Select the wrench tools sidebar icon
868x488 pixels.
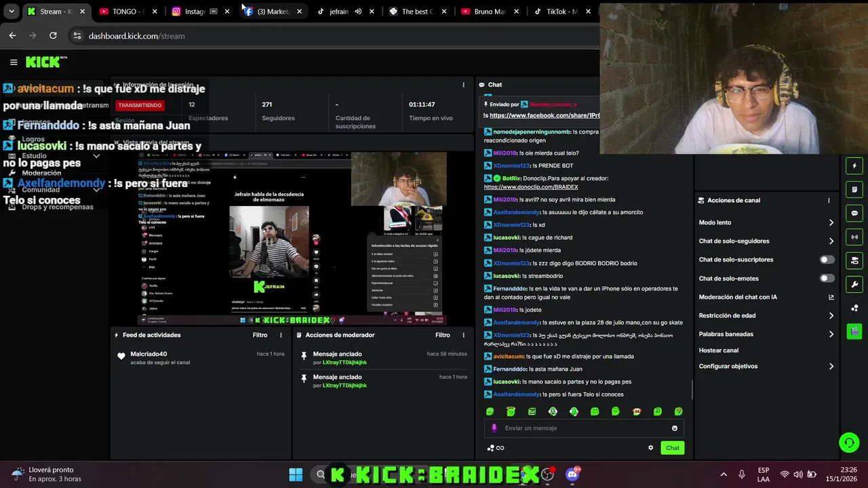[x=854, y=284]
